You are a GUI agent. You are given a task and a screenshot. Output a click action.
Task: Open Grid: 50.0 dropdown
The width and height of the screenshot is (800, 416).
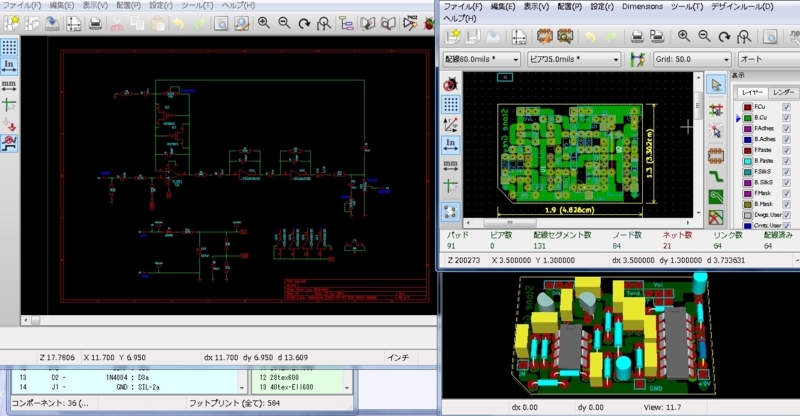[x=692, y=59]
